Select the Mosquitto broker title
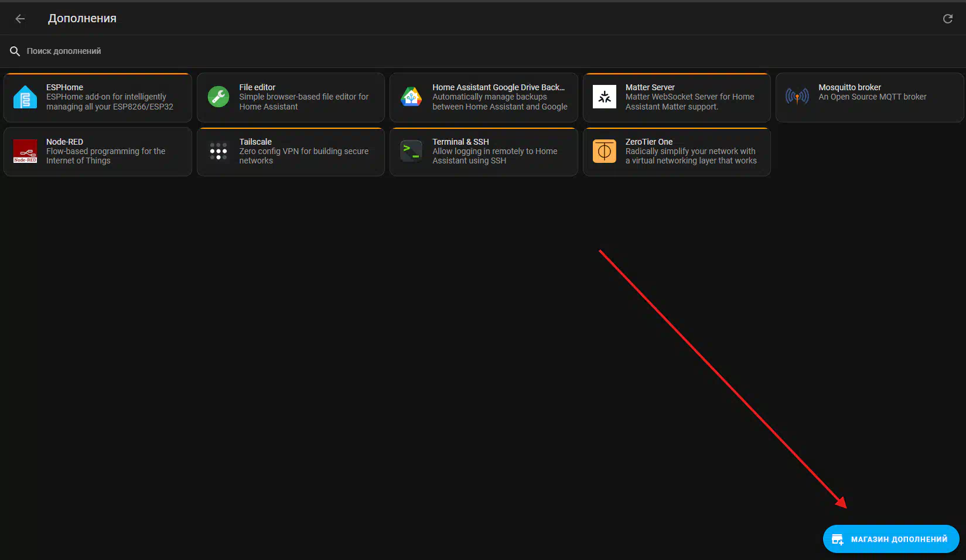 point(849,87)
